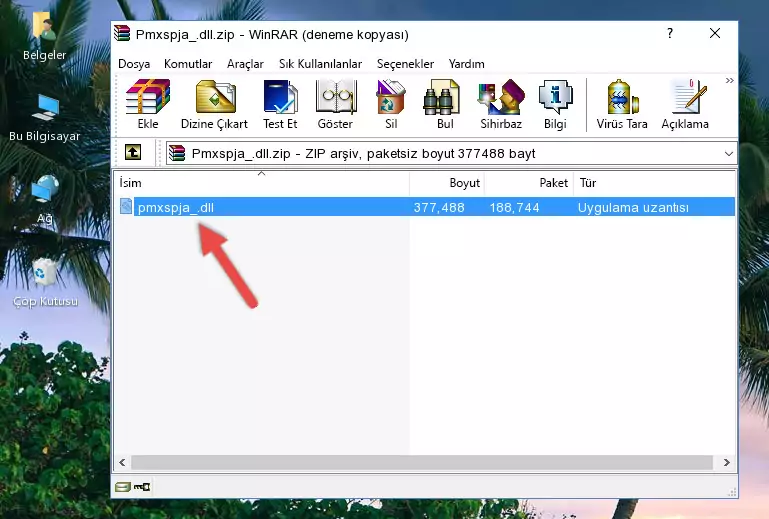Click the 377,488 size value
This screenshot has width=769, height=519.
439,208
